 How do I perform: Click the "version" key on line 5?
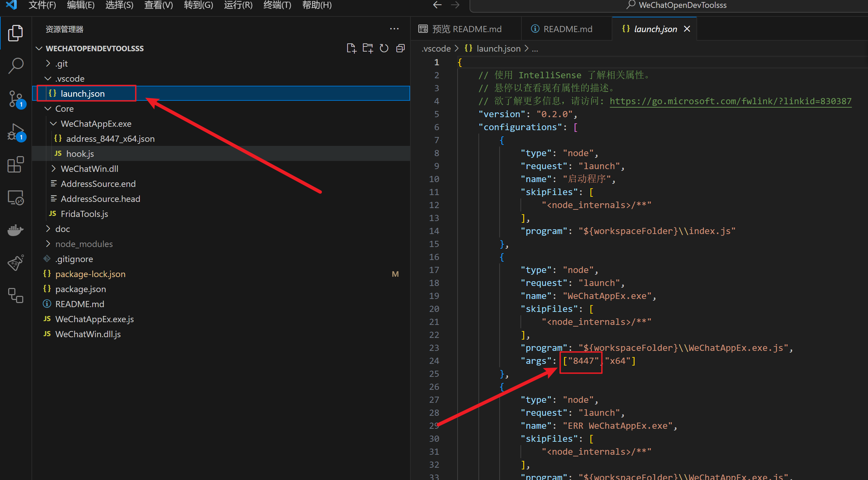[x=502, y=114]
